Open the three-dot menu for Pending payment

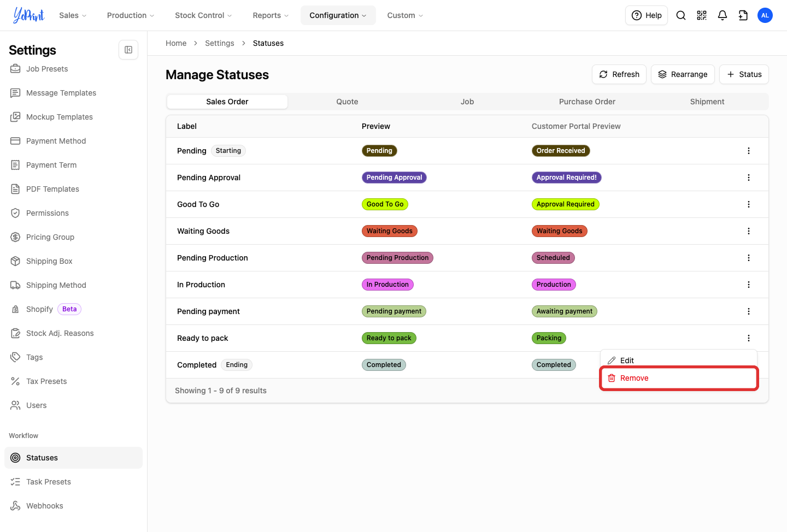[x=749, y=311]
